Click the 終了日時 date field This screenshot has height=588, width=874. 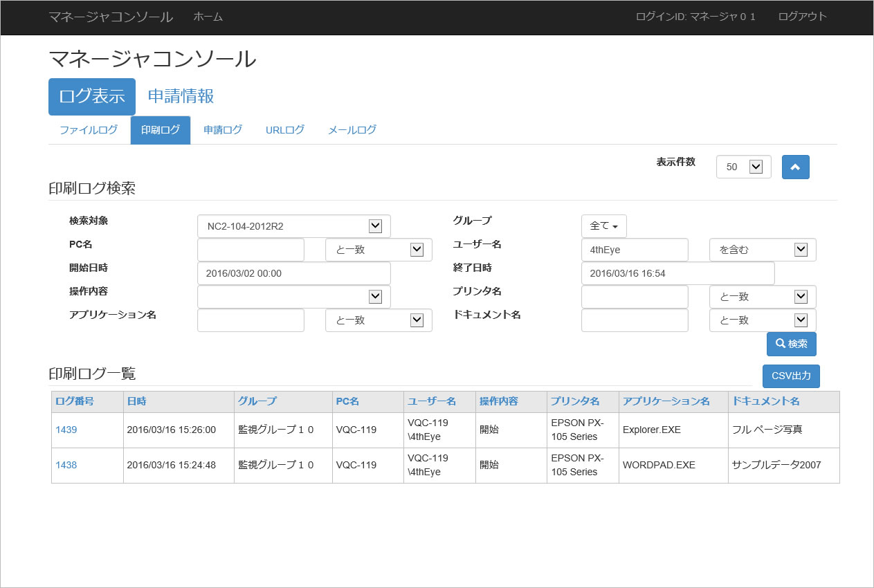click(677, 273)
